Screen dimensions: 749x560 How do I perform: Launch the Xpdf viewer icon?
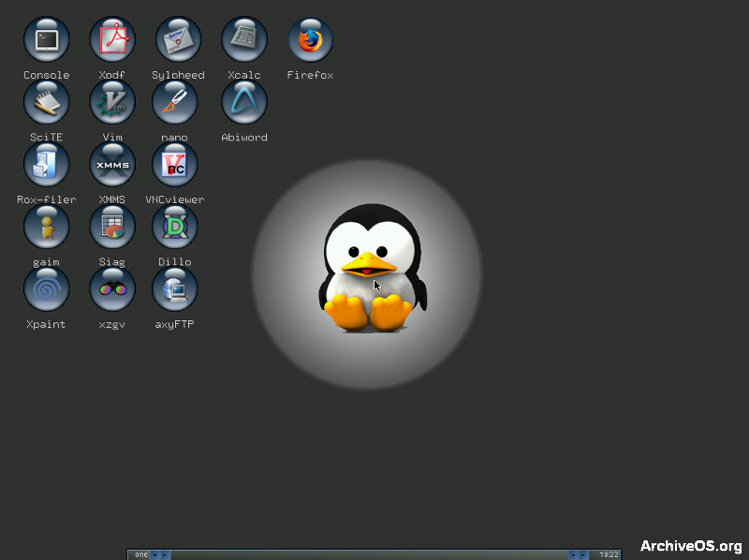(x=112, y=39)
